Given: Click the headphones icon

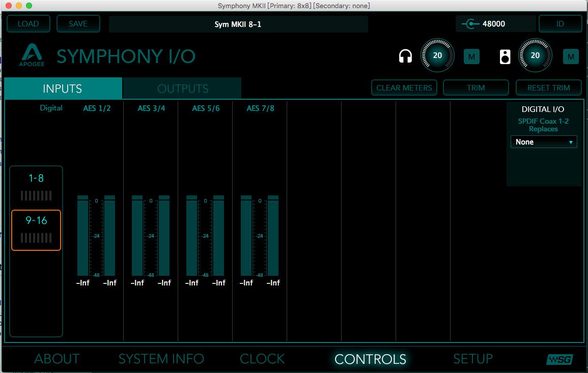Looking at the screenshot, I should coord(405,56).
